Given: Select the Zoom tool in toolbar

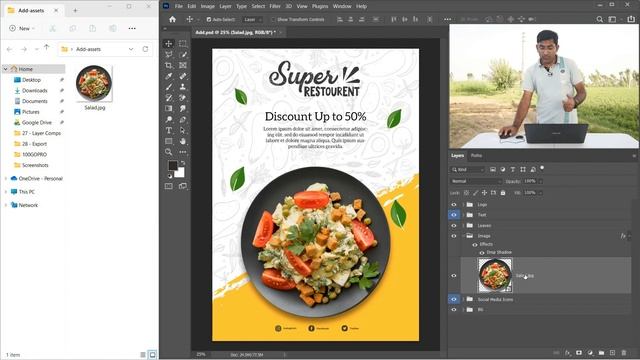Looking at the screenshot, I should (169, 152).
